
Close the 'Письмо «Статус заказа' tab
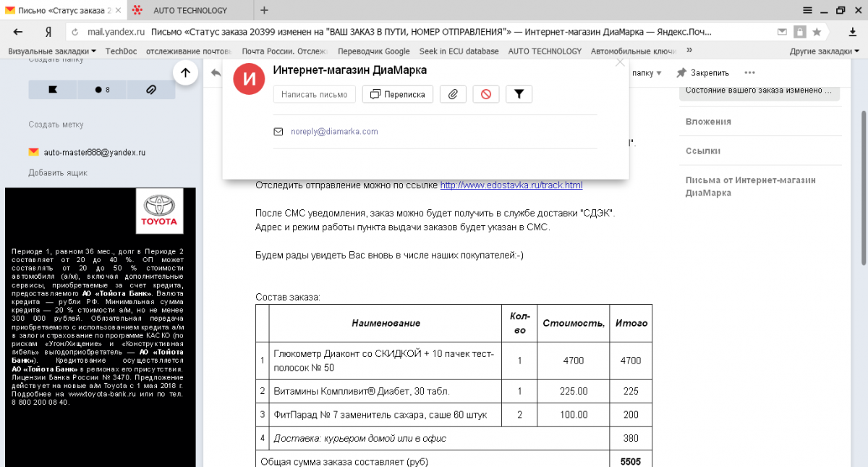[117, 10]
